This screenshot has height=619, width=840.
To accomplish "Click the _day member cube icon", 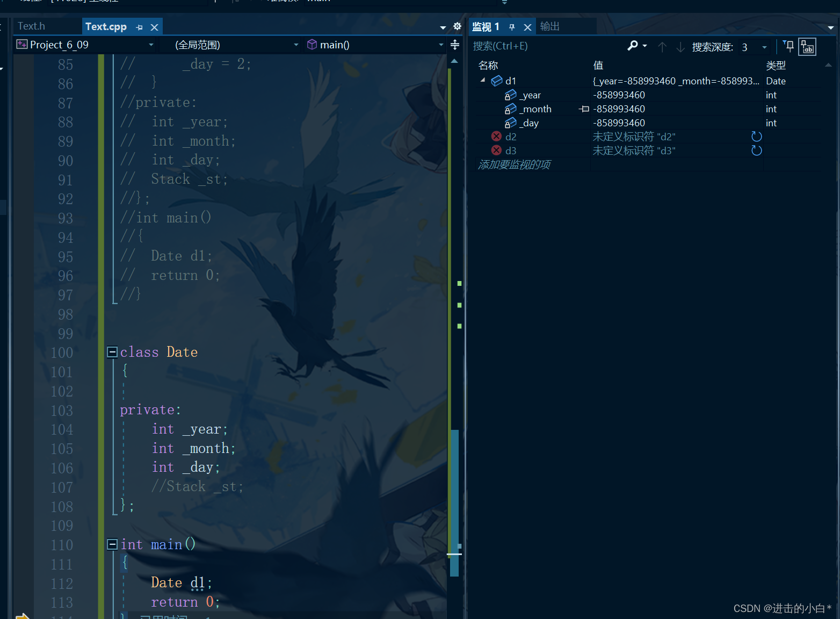I will coord(510,123).
